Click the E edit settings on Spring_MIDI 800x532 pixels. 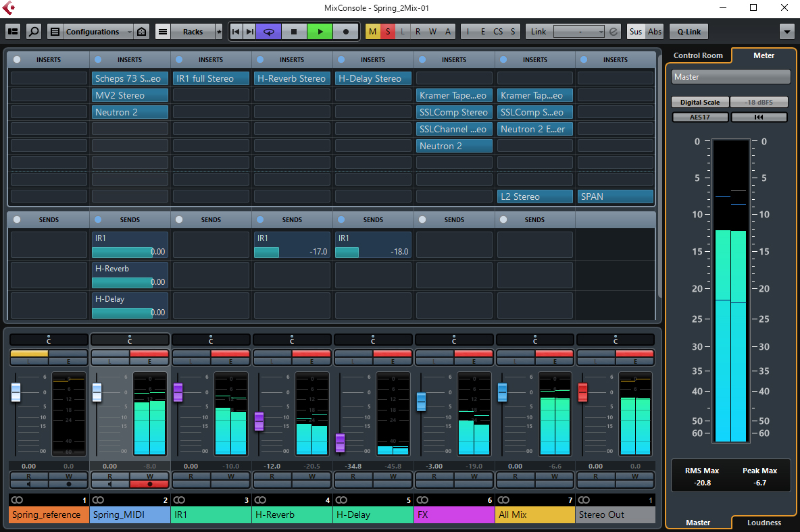click(149, 361)
